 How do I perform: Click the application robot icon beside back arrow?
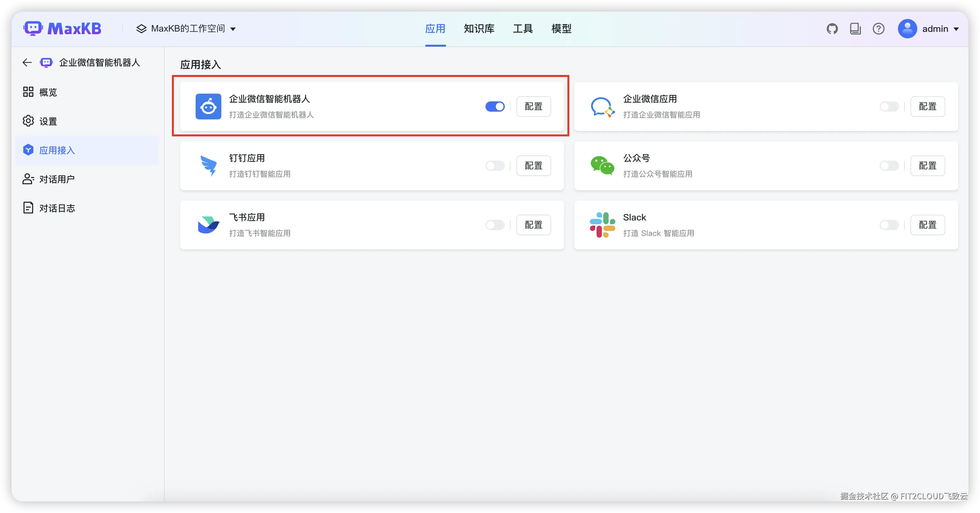[x=46, y=62]
